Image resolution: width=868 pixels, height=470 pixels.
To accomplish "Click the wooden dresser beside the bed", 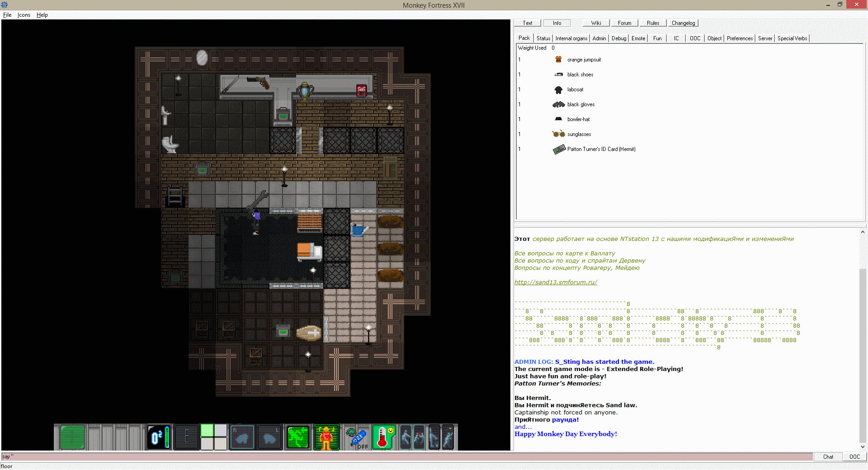I will [x=310, y=222].
